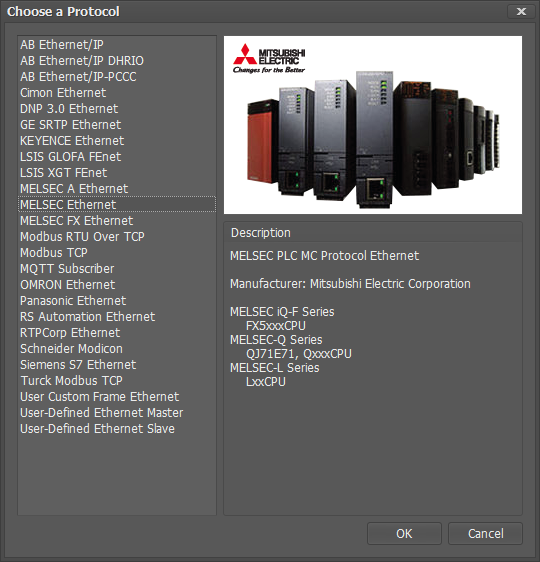
Task: Click the Description panel header
Action: pos(373,233)
